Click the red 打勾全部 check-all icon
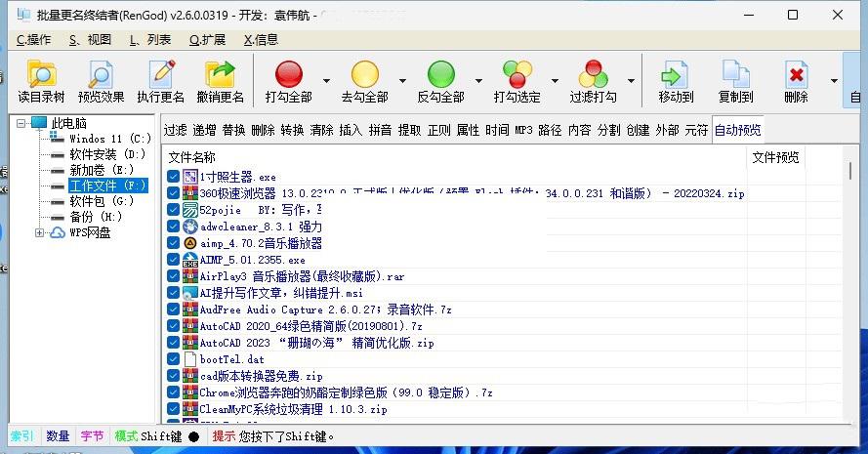 click(289, 75)
